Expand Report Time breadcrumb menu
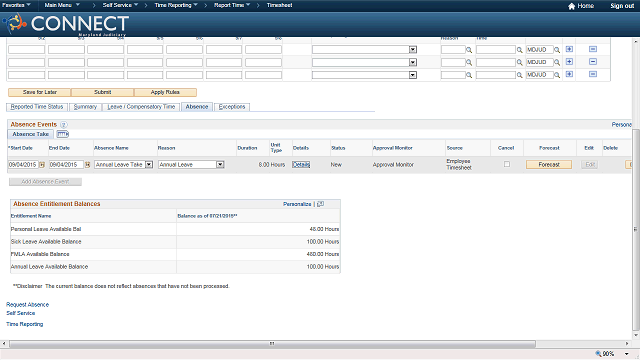The image size is (640, 360). [x=232, y=5]
